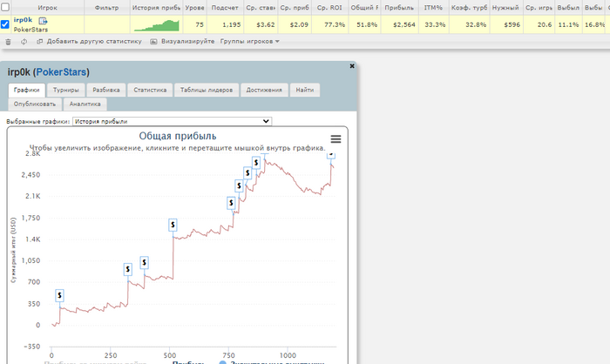Click the note icon next to irp0k

(43, 21)
